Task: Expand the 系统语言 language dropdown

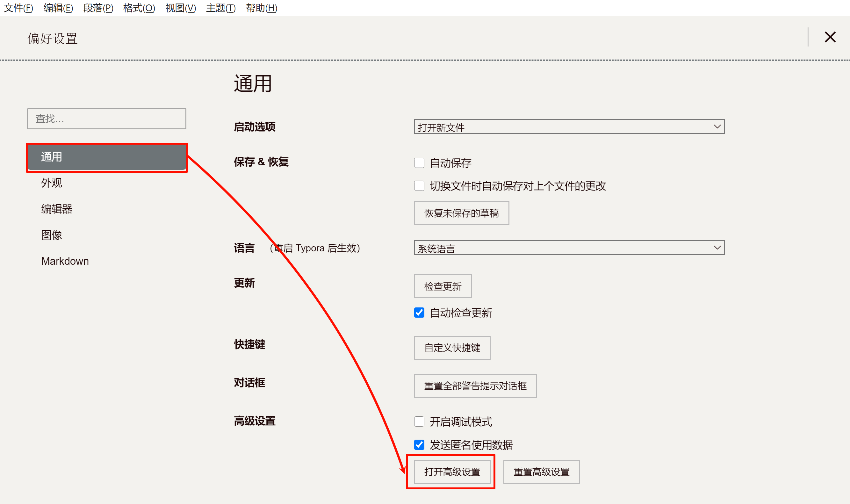Action: coord(569,248)
